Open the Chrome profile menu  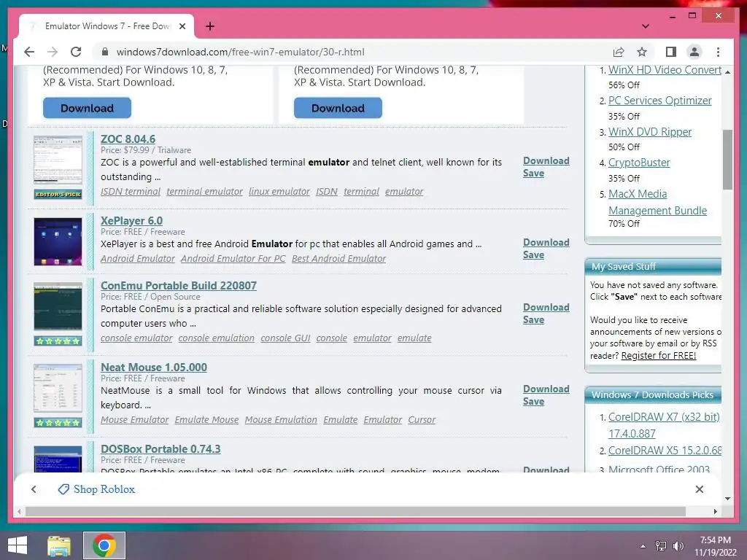694,52
